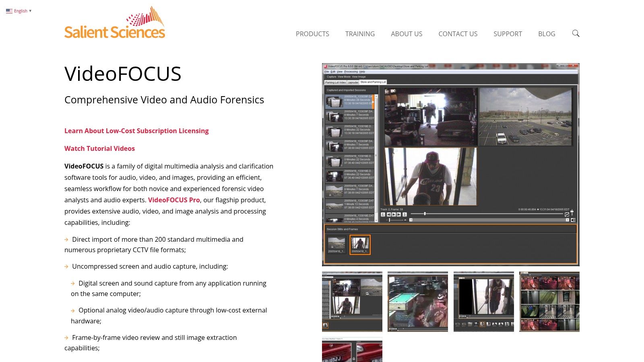Open the website search
This screenshot has width=644, height=362.
[576, 34]
